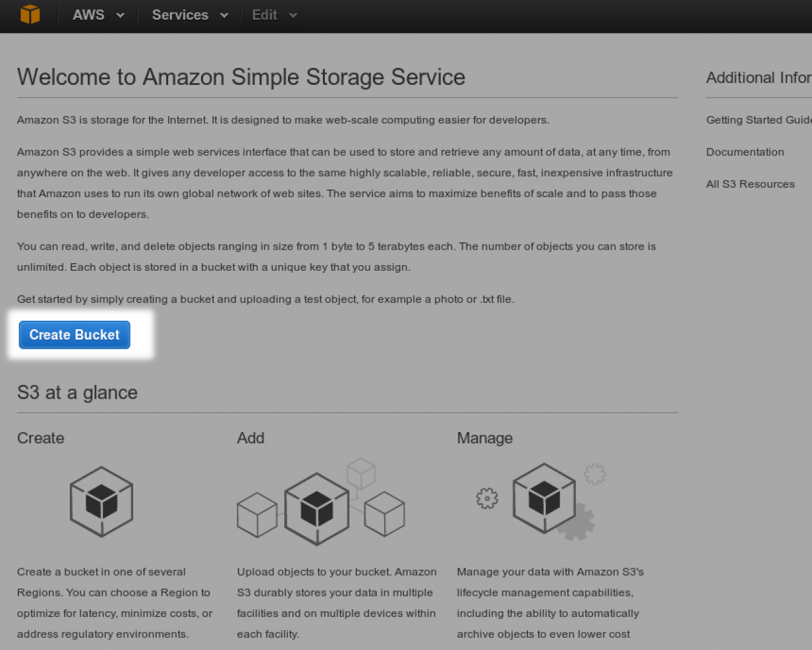Click the Manage section cube and gears icon
This screenshot has width=812, height=650.
click(x=544, y=498)
